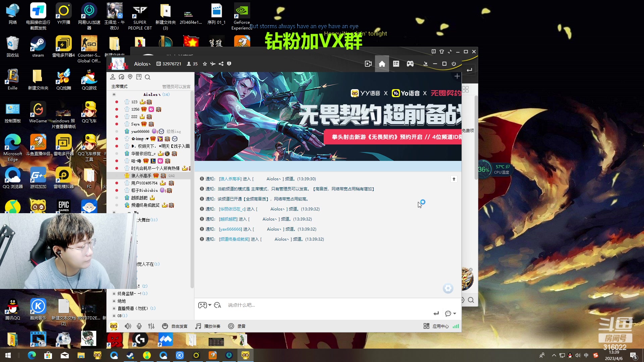Click the floating settings gear in chat
This screenshot has height=362, width=644.
click(448, 288)
